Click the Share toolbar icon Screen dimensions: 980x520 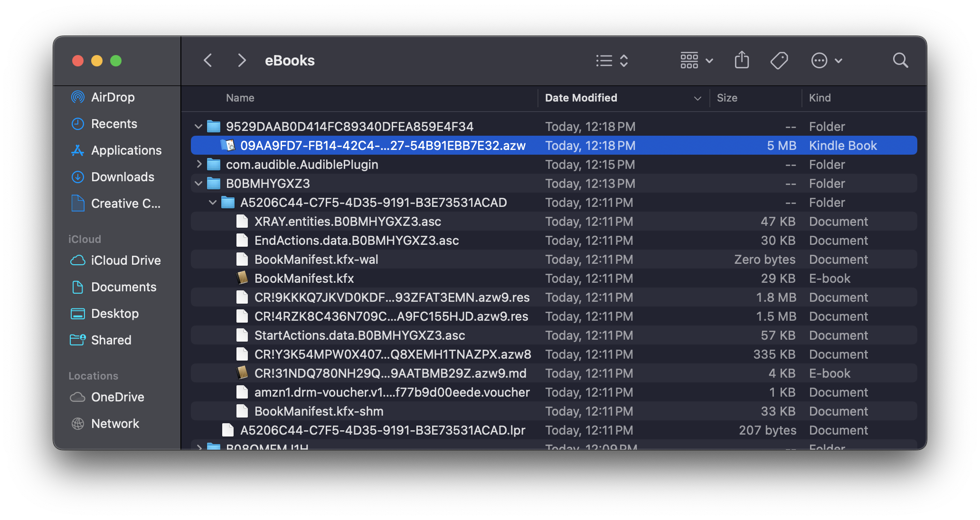pyautogui.click(x=742, y=60)
